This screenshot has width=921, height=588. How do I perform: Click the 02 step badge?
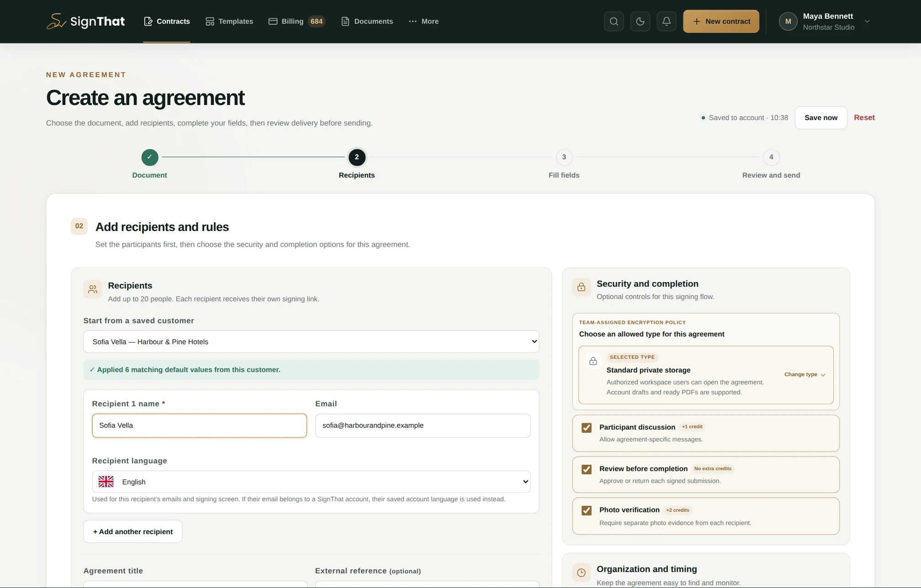(79, 226)
